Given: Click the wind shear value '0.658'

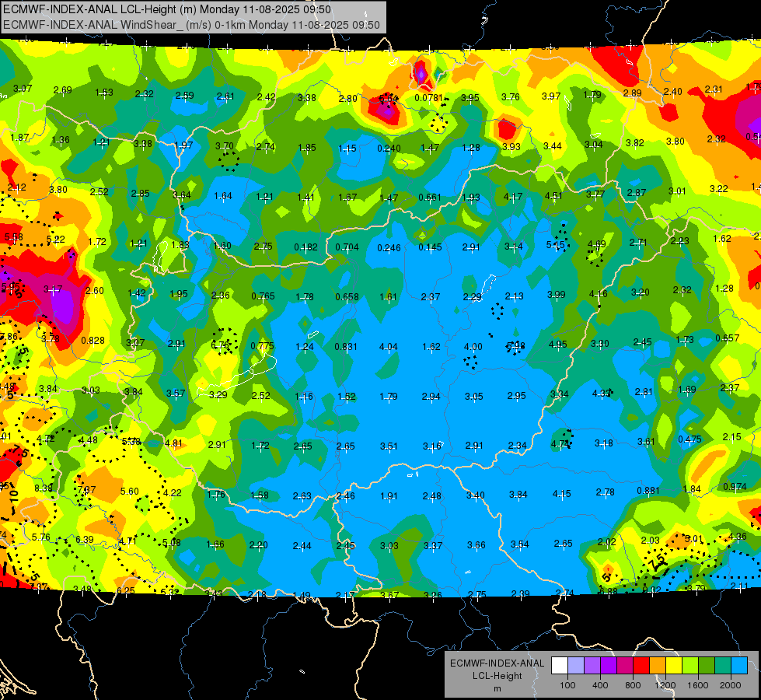Looking at the screenshot, I should (347, 297).
